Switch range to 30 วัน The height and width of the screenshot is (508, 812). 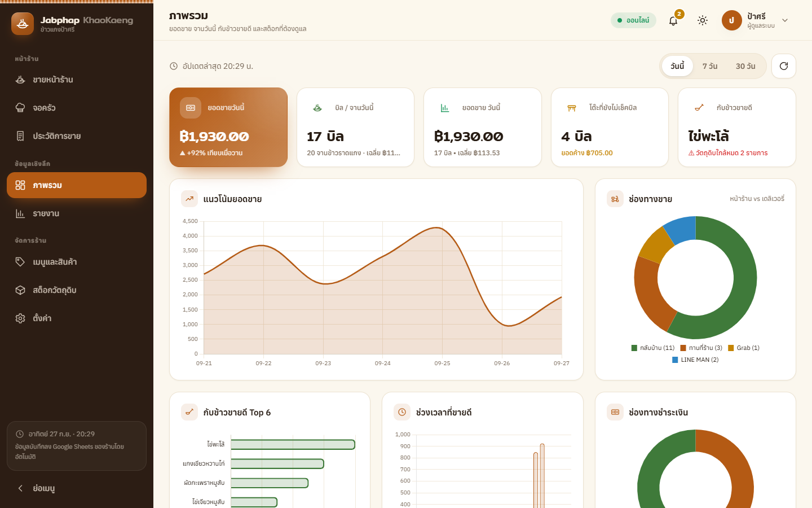tap(745, 66)
